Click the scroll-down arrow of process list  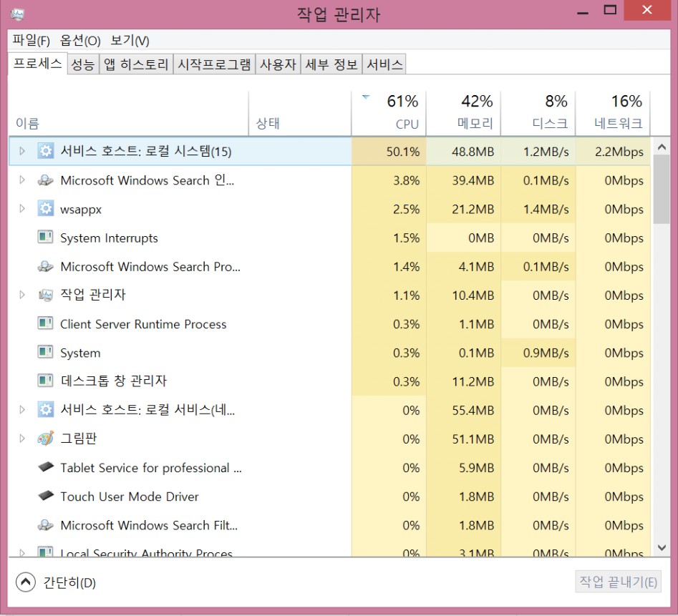point(661,548)
